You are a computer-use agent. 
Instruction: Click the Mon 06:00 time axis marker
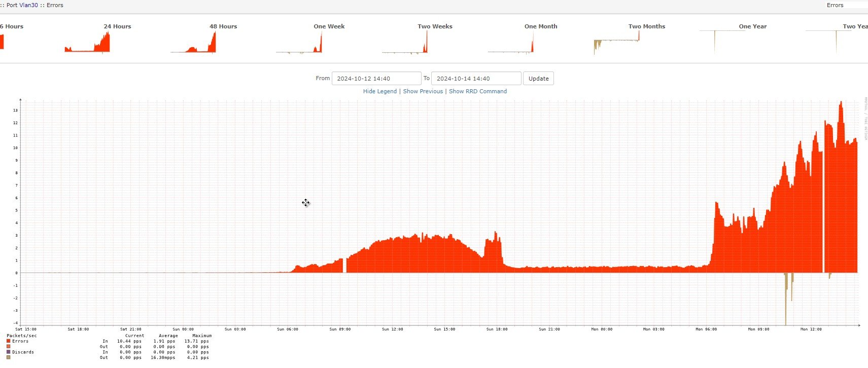click(x=706, y=329)
